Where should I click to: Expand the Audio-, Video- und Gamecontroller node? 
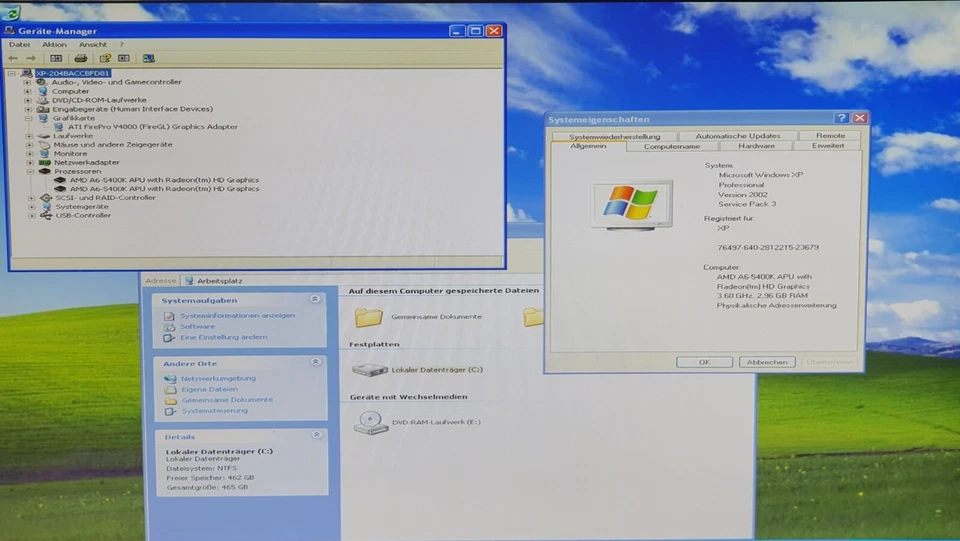28,82
